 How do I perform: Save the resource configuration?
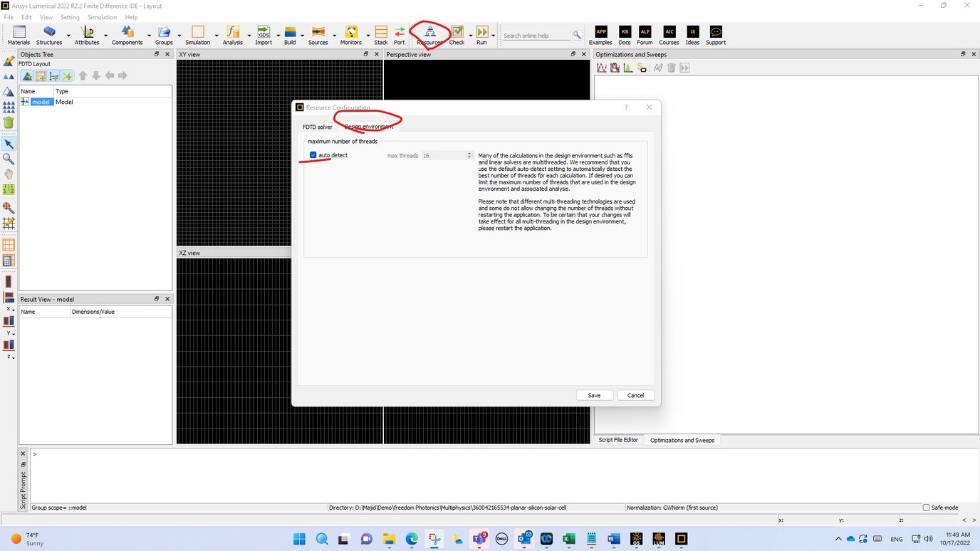pos(594,395)
